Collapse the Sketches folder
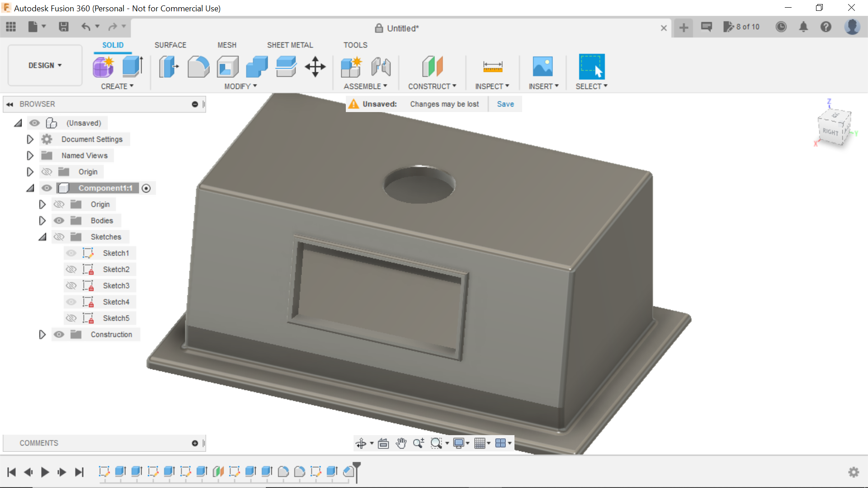 tap(42, 237)
